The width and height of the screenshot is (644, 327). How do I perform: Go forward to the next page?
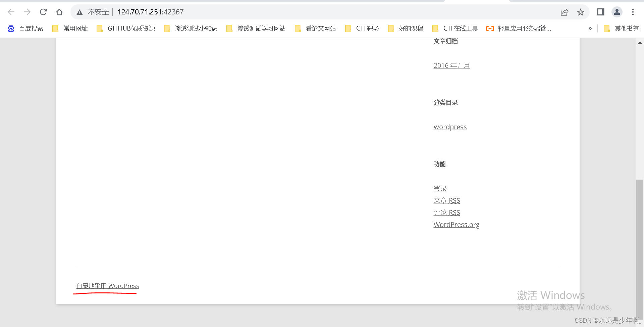27,12
